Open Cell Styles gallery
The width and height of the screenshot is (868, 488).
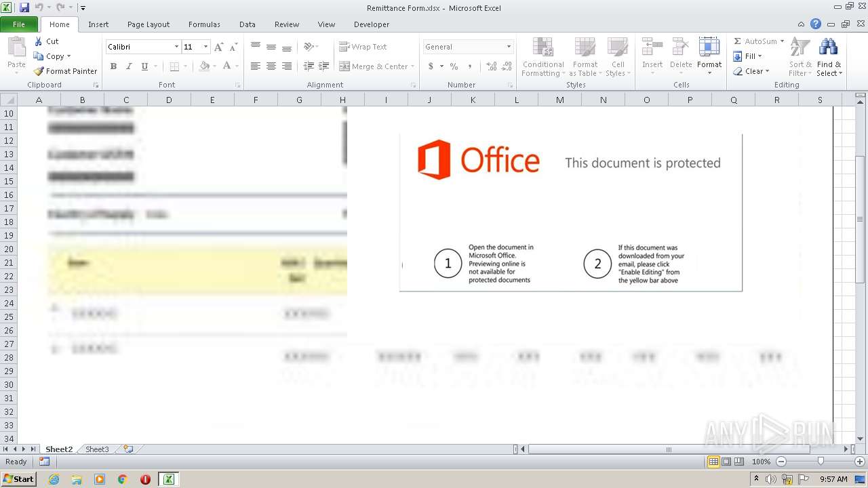[x=617, y=57]
